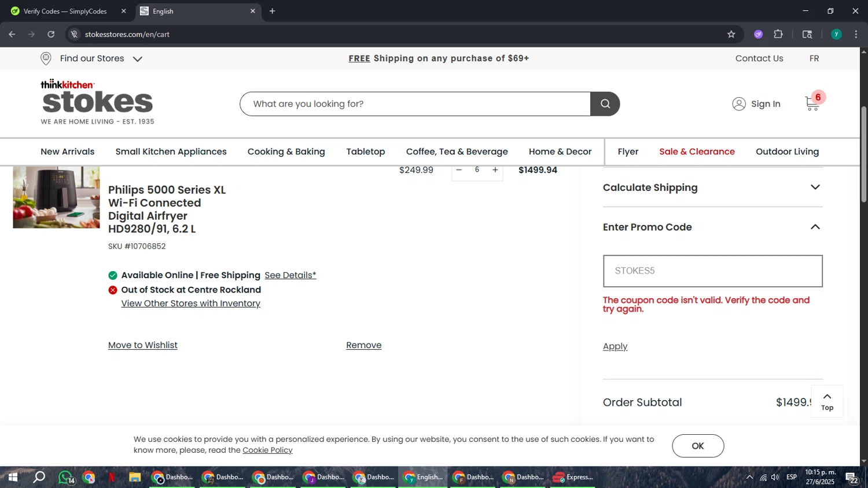Click the site information icon in address bar
Viewport: 868px width, 488px height.
74,35
